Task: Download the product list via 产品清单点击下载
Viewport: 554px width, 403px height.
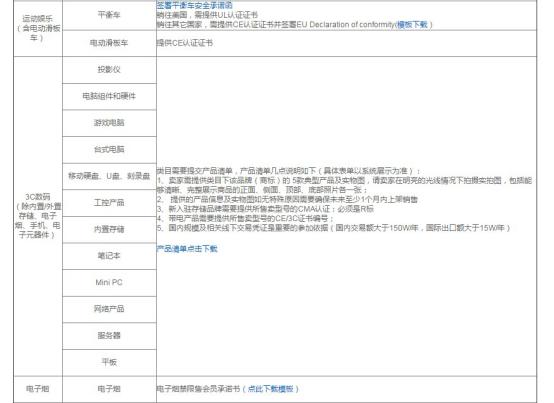Action: pyautogui.click(x=187, y=249)
